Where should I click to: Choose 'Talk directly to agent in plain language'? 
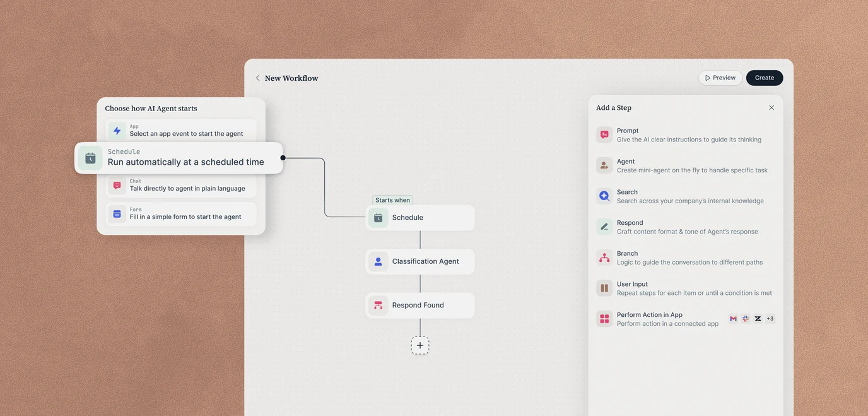click(x=187, y=189)
